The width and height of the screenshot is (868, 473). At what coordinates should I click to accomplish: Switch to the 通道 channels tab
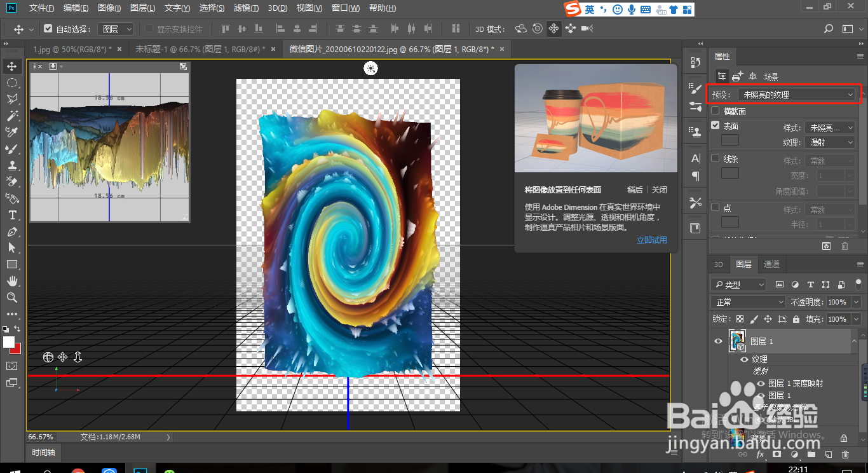coord(771,264)
